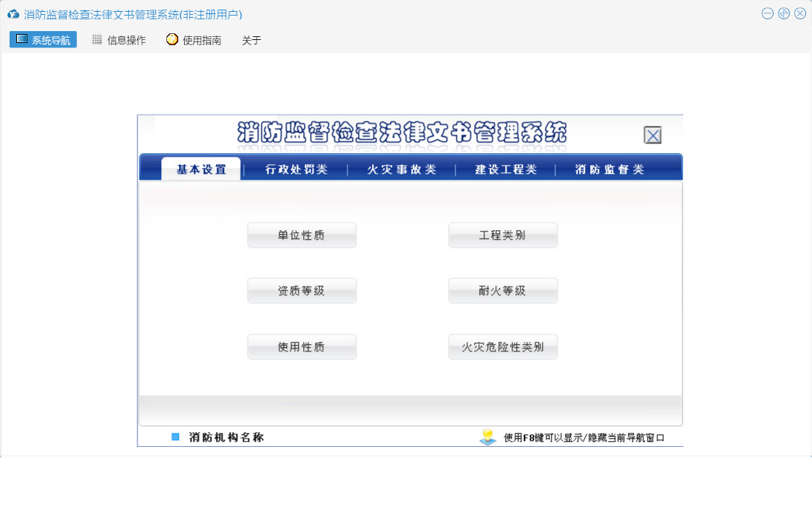Select the 火灾危险性类别 button

click(503, 346)
